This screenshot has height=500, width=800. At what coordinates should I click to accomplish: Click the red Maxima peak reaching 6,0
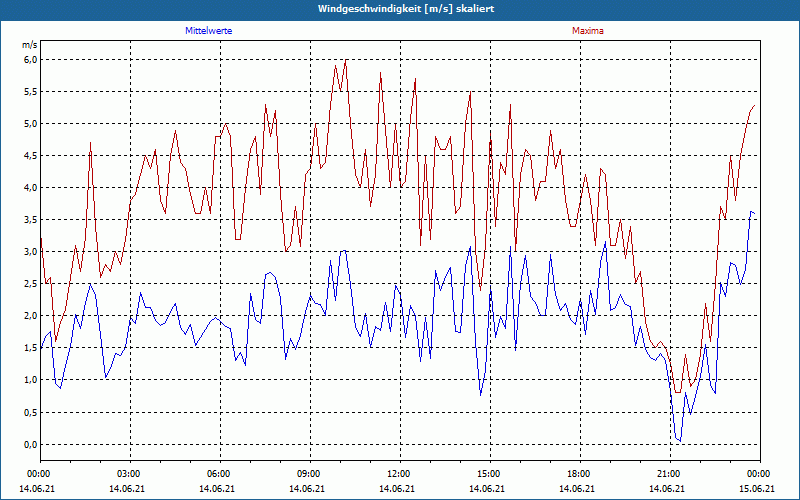pyautogui.click(x=346, y=60)
